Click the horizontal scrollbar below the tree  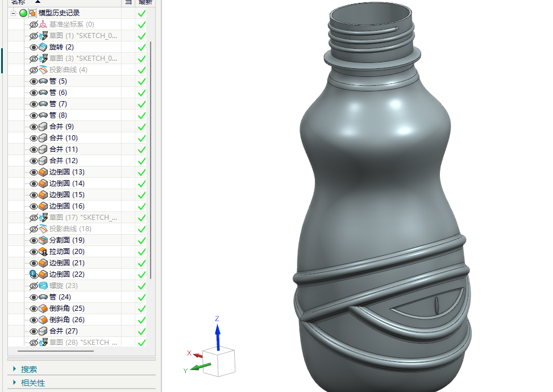tap(56, 351)
